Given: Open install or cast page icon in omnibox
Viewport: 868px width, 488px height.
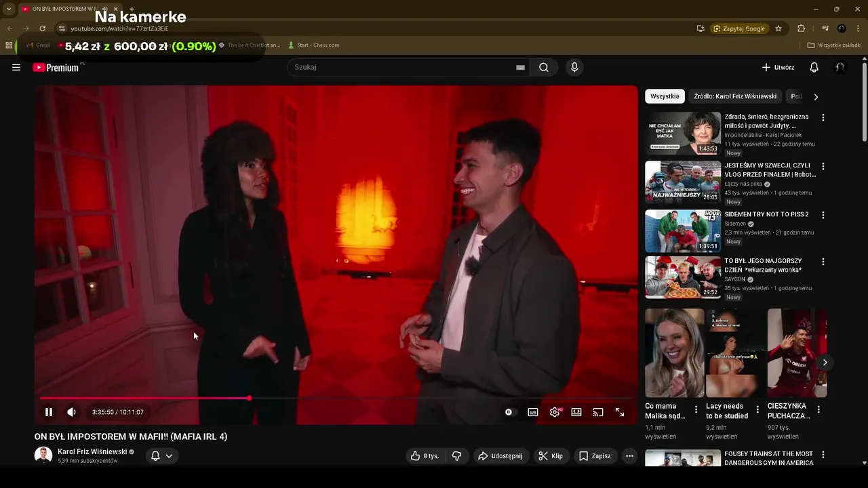Looking at the screenshot, I should point(701,28).
